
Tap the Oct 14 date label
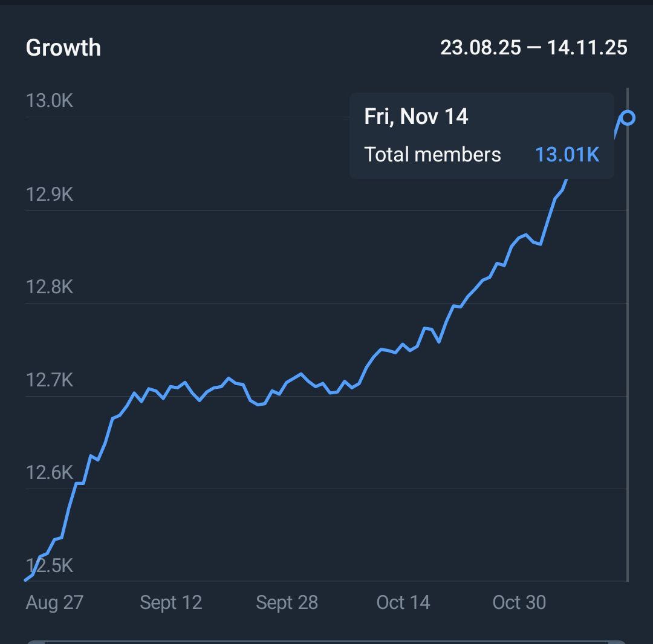click(403, 602)
